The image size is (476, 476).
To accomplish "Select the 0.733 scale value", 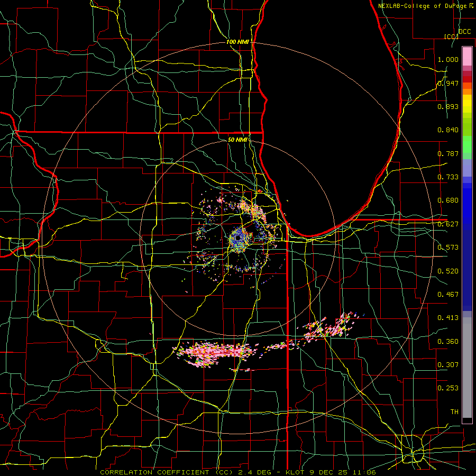I will click(448, 177).
